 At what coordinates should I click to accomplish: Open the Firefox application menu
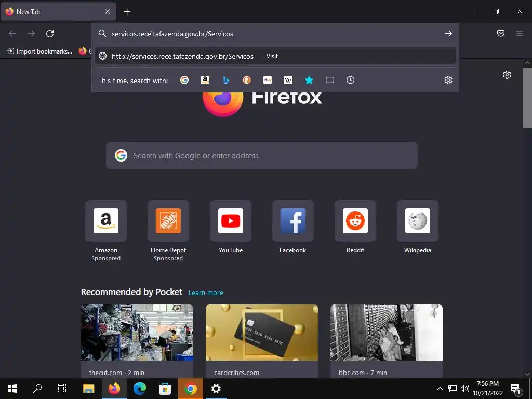[x=520, y=33]
